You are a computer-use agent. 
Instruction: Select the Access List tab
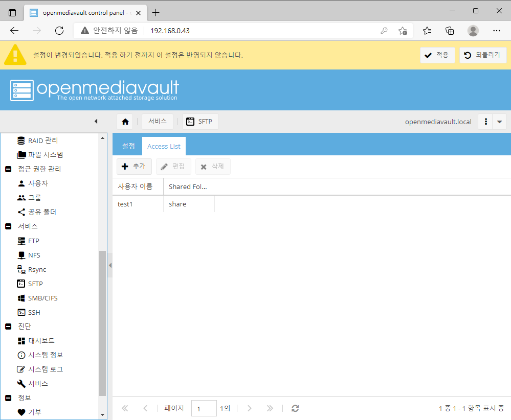(164, 146)
